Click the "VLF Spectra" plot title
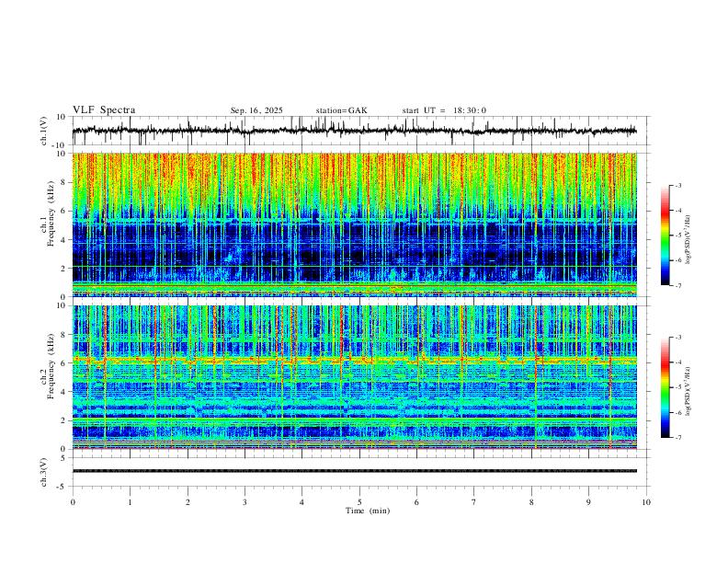Image resolution: width=728 pixels, height=563 pixels. click(x=104, y=110)
